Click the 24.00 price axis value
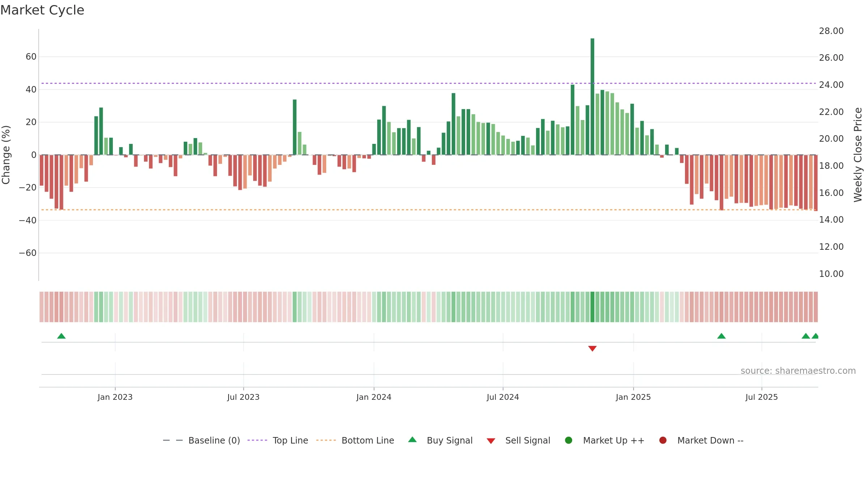Screen dimensions: 868x488 pos(831,85)
